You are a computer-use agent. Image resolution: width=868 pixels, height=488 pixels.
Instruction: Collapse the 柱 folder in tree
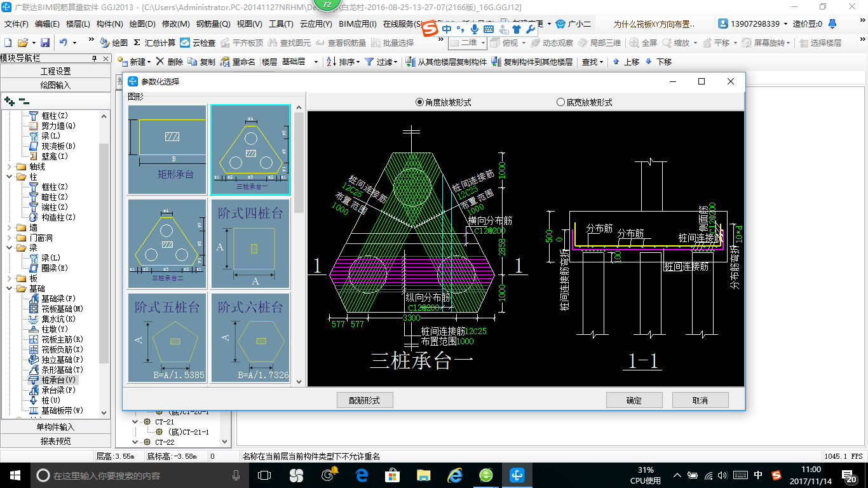(x=9, y=177)
